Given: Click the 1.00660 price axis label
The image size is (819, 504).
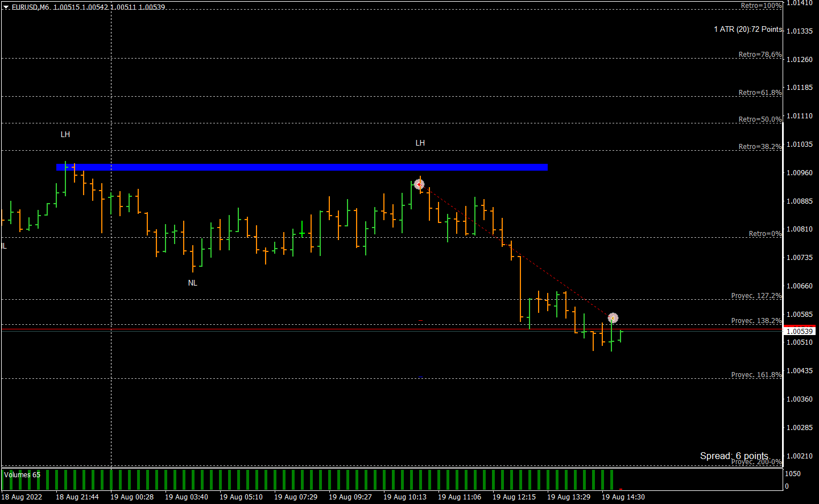Looking at the screenshot, I should 800,286.
